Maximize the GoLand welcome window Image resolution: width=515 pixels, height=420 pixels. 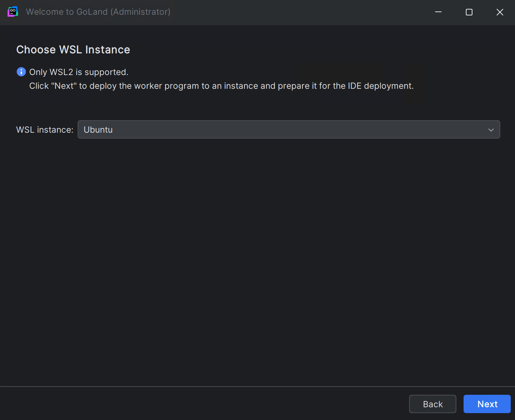[469, 12]
